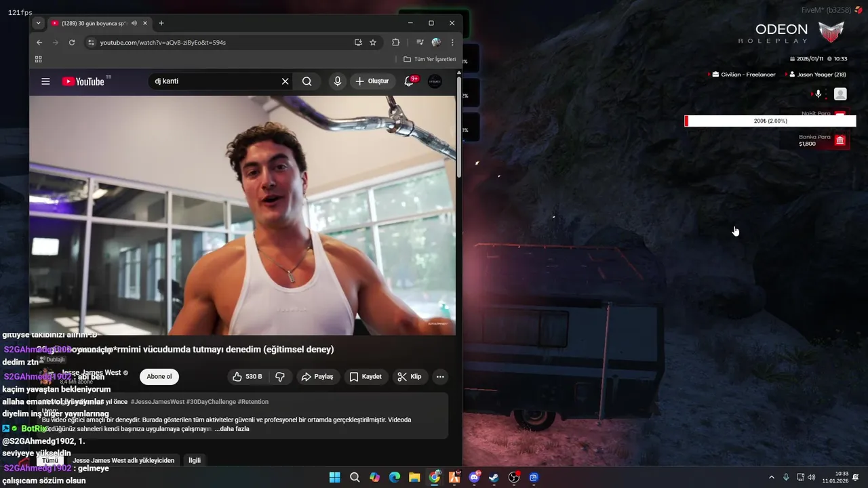The height and width of the screenshot is (488, 868).
Task: Mute the YouTube tab audio icon
Action: (134, 23)
